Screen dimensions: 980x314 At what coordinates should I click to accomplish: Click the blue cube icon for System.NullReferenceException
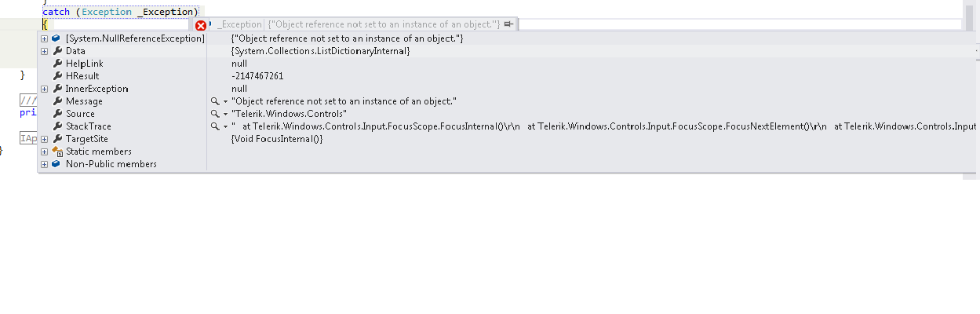coord(56,38)
